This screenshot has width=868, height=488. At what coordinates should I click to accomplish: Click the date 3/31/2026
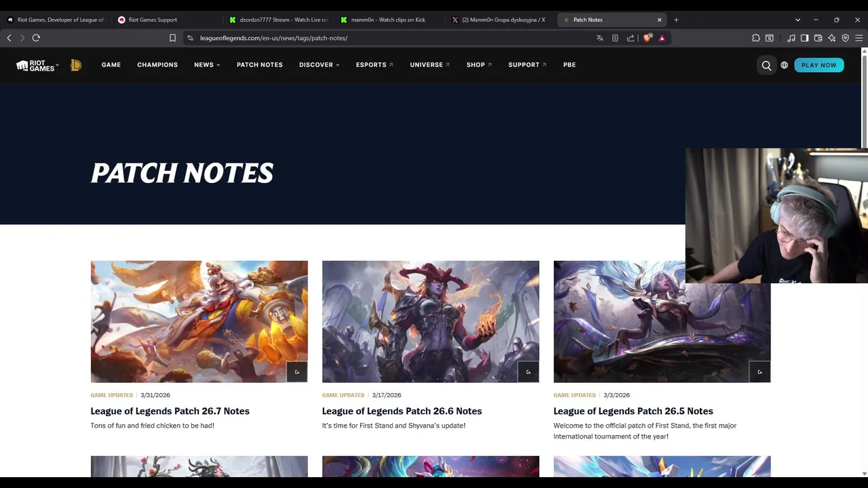click(155, 395)
